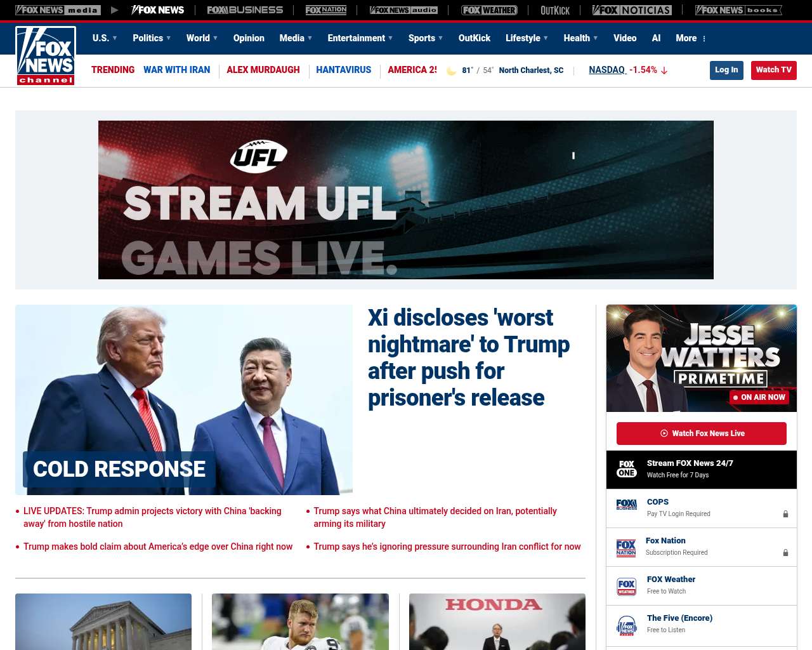Click the Fox News Channel logo
The height and width of the screenshot is (650, 812).
click(46, 56)
